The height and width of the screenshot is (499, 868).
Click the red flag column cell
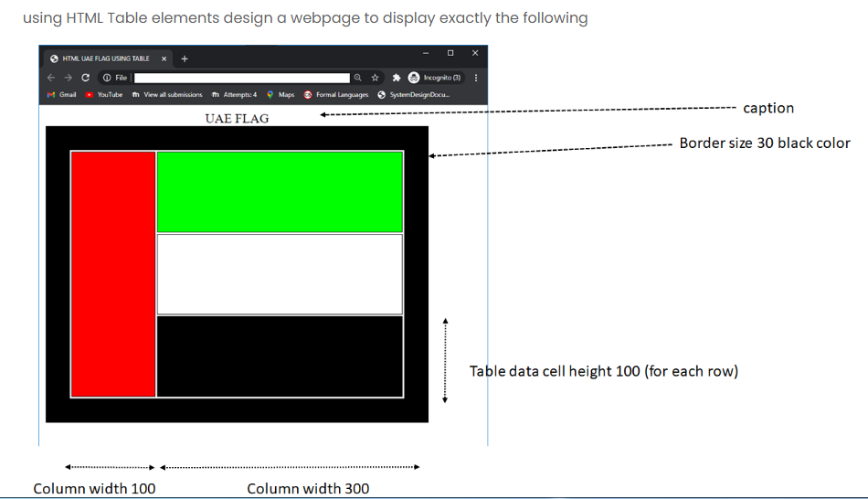pos(113,274)
